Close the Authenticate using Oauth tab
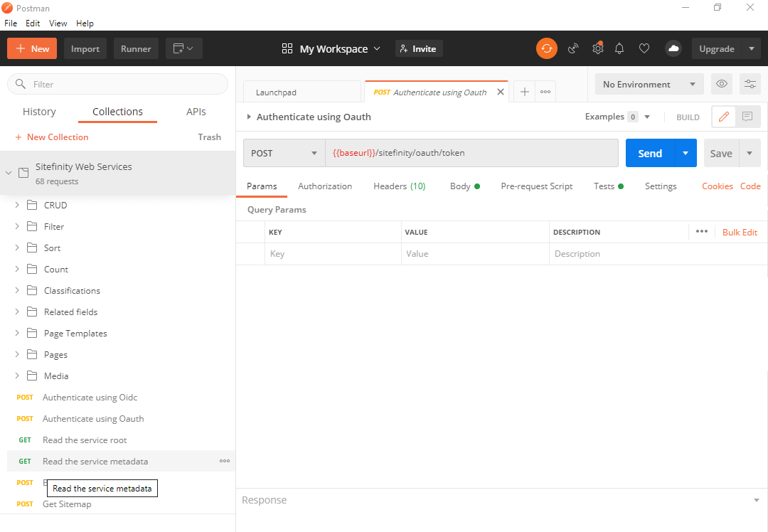The height and width of the screenshot is (532, 768). point(501,92)
